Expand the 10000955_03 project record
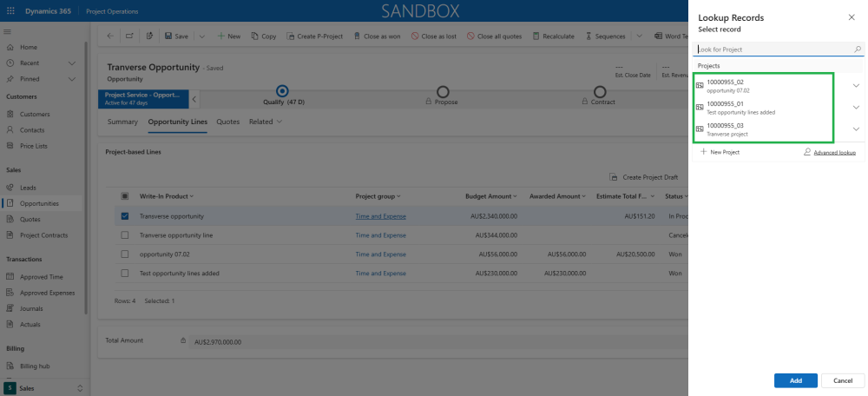 pyautogui.click(x=856, y=129)
